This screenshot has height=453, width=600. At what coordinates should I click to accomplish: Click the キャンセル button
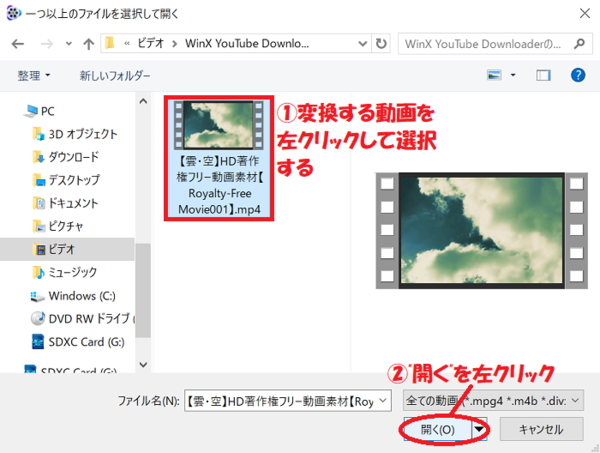[x=541, y=429]
